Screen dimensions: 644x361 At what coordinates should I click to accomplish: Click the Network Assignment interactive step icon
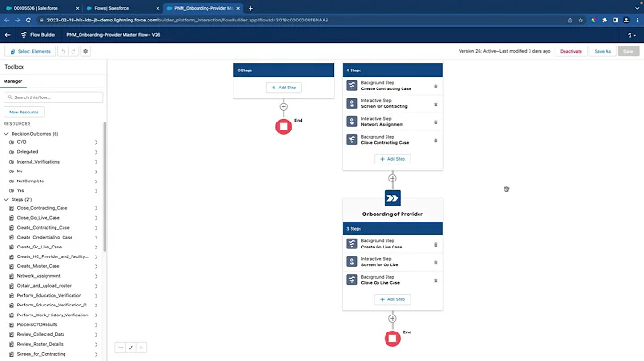pos(352,122)
